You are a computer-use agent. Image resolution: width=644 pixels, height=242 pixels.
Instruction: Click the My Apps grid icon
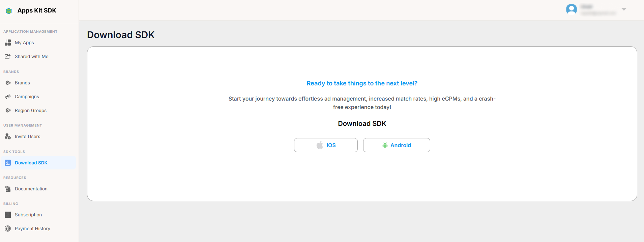(8, 43)
